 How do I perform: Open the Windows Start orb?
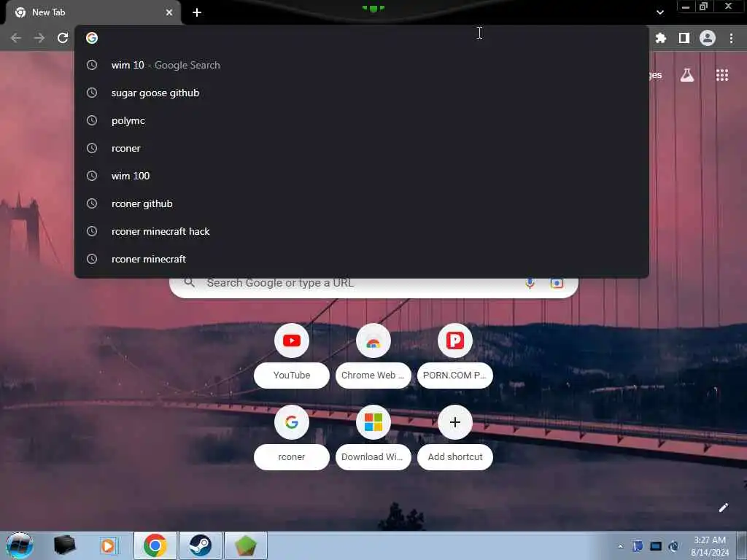click(x=20, y=545)
